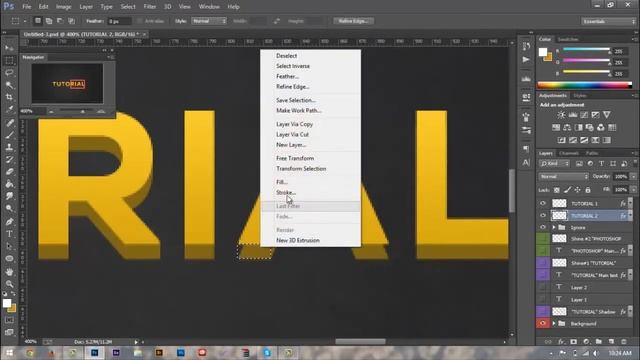Switch to the Channels tab
Viewport: 640px width, 360px height.
(569, 153)
